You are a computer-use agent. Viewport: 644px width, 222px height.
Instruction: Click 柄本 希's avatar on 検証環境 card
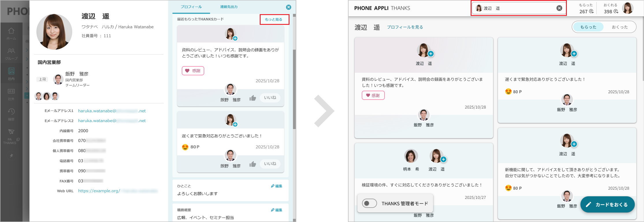pos(411,156)
